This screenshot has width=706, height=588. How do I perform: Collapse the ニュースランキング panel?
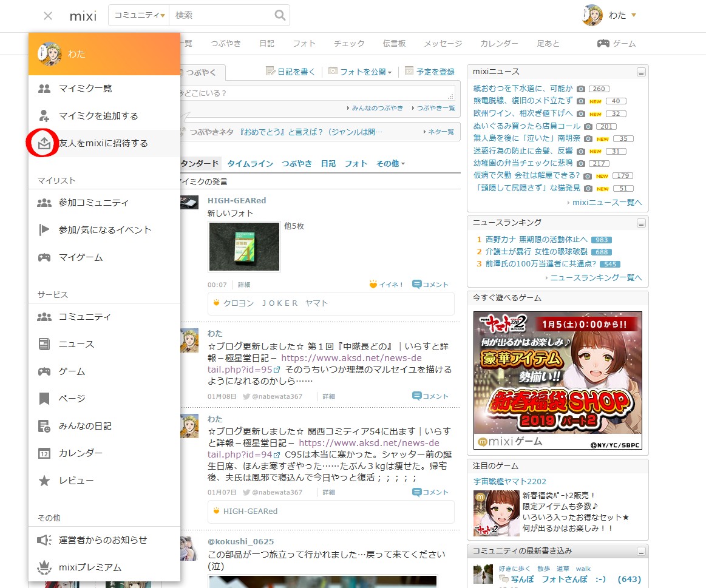[x=641, y=223]
